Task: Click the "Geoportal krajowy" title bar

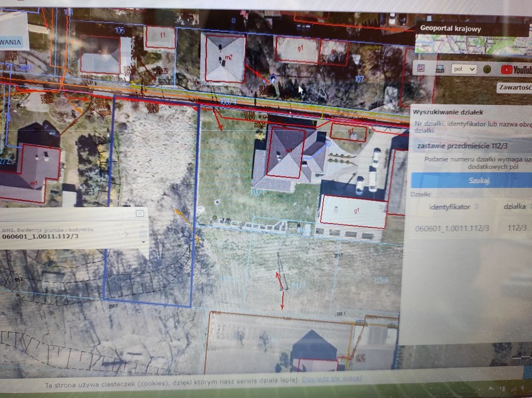Action: pos(471,29)
